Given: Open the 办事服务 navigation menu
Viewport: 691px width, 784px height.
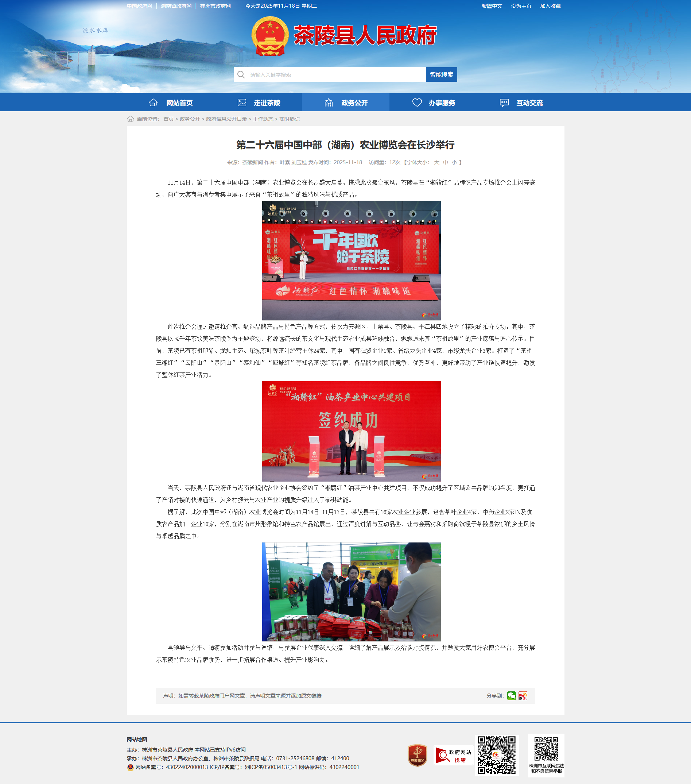Looking at the screenshot, I should (x=433, y=103).
